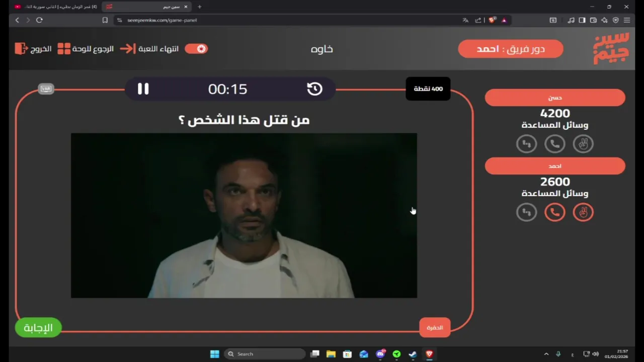The height and width of the screenshot is (362, 644).
Task: Click the Brave Rewards triangle icon
Action: [x=504, y=20]
